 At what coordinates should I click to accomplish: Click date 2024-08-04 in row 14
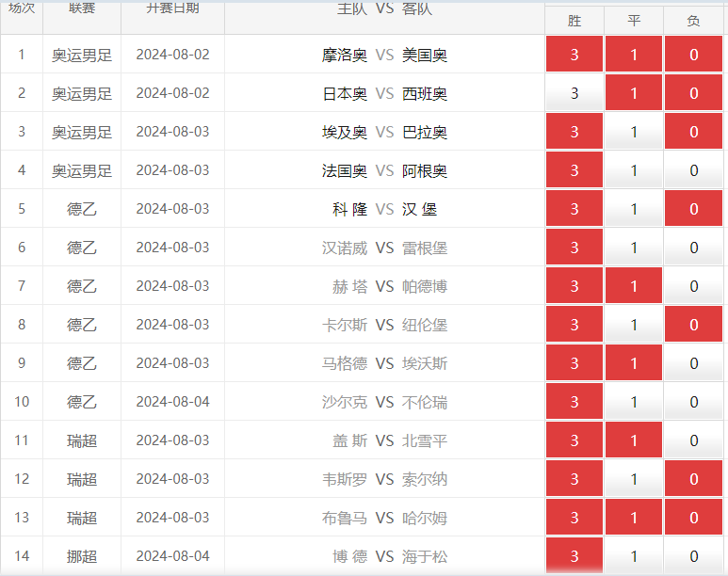tap(172, 555)
